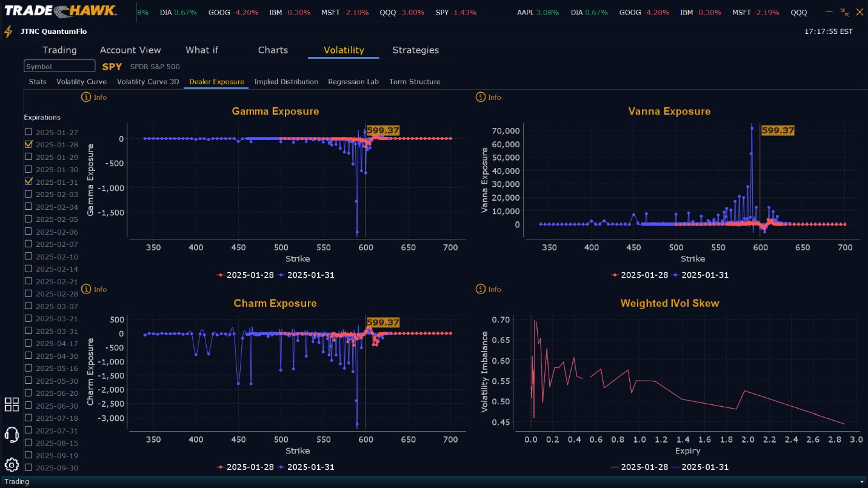
Task: Click the Symbol input field
Action: (x=59, y=66)
